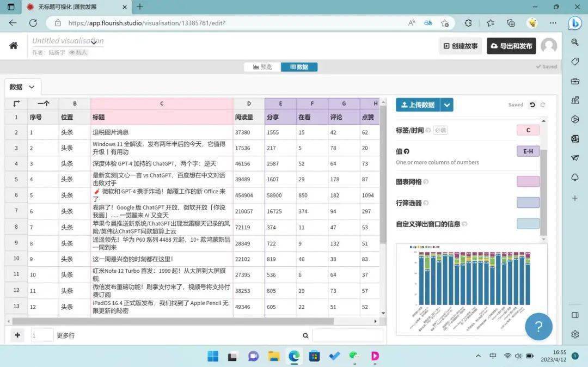Click the 图表网格 column binding box
588x367 pixels.
click(528, 181)
